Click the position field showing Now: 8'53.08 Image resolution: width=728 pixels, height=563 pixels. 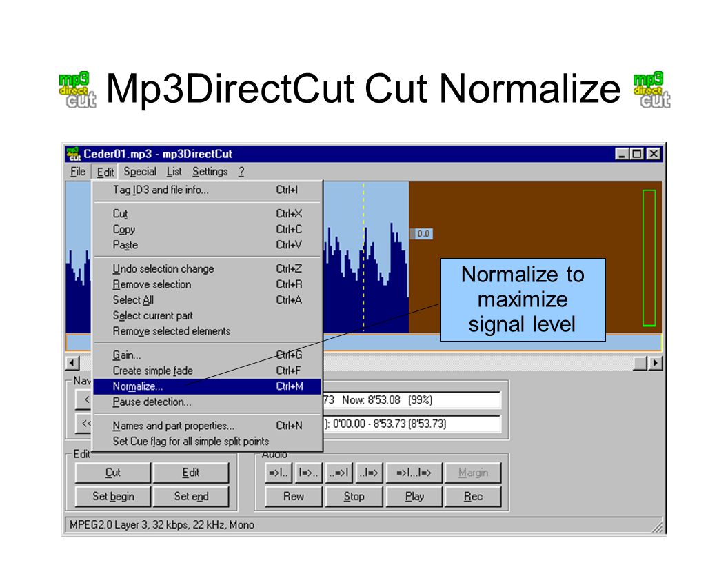pos(412,400)
